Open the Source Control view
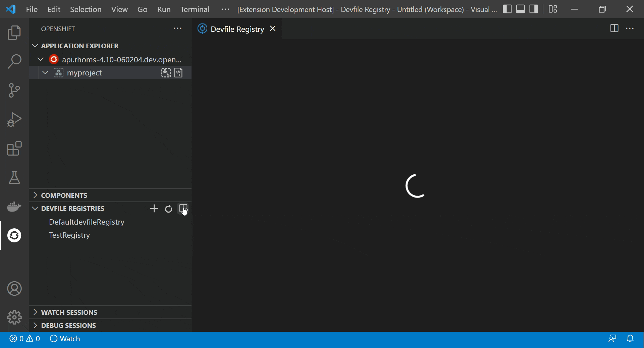Viewport: 644px width, 348px height. click(x=14, y=91)
